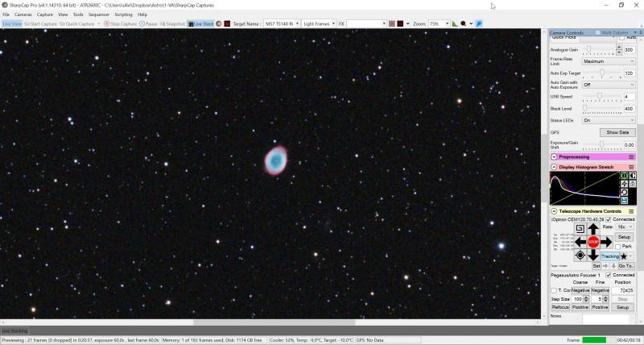The image size is (644, 345).
Task: Open Auto Gain with Auto Exposure dropdown
Action: click(x=609, y=85)
